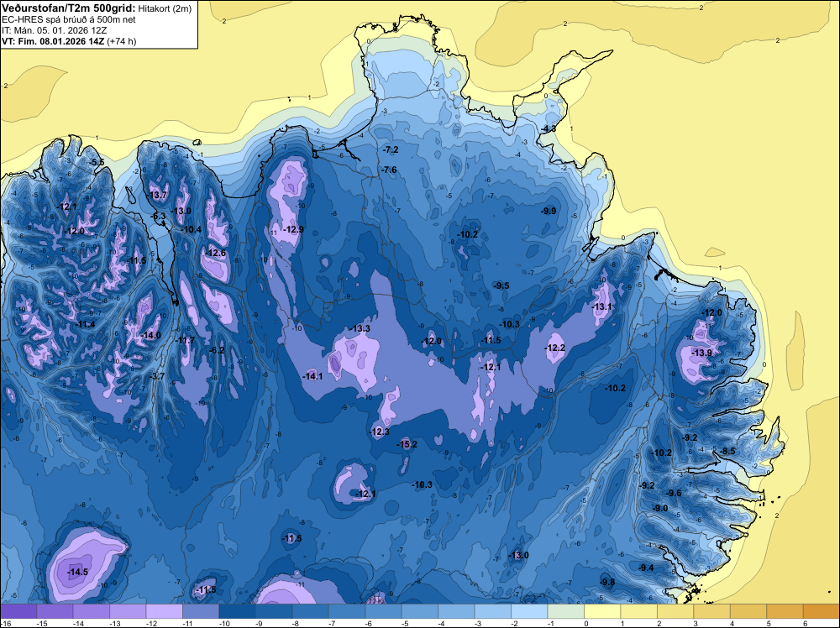Click the -14.1 temperature label
The image size is (840, 628).
(312, 376)
